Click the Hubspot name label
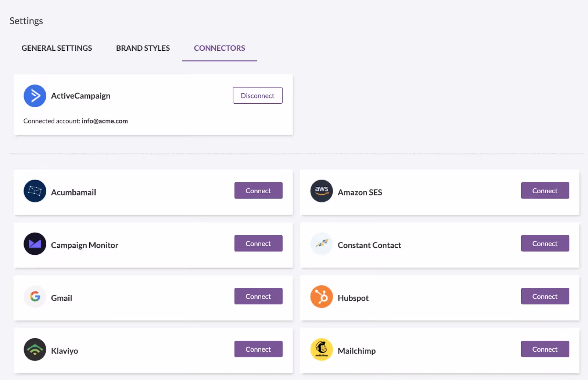This screenshot has width=588, height=380. point(353,298)
